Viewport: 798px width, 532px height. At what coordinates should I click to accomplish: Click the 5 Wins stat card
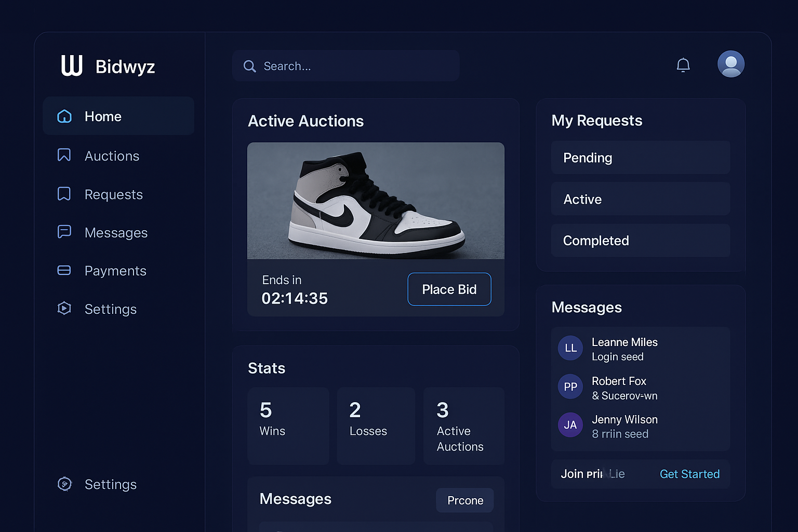pos(288,426)
